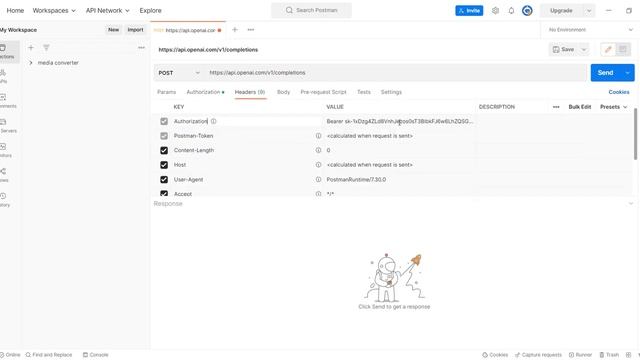640x360 pixels.
Task: Open a new request tab with plus
Action: point(235,30)
